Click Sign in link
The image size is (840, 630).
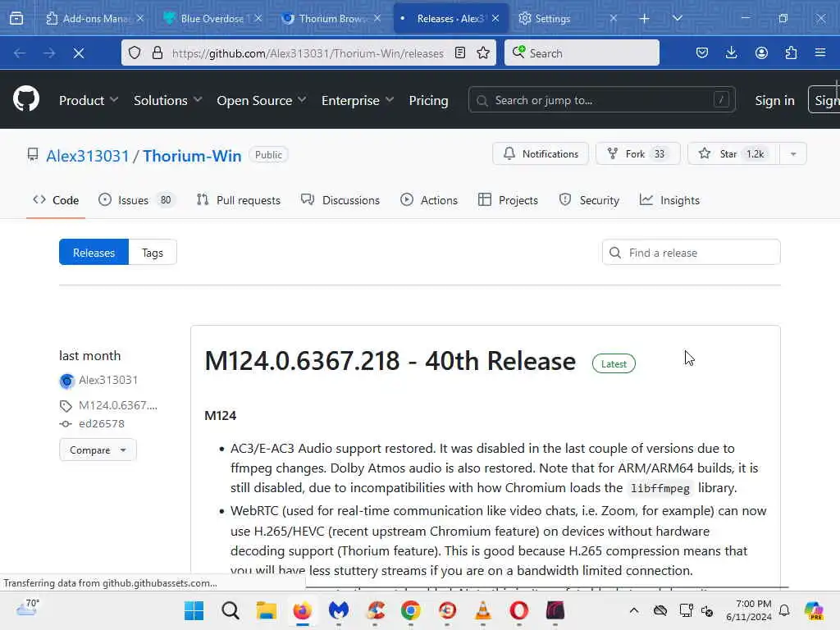(774, 100)
